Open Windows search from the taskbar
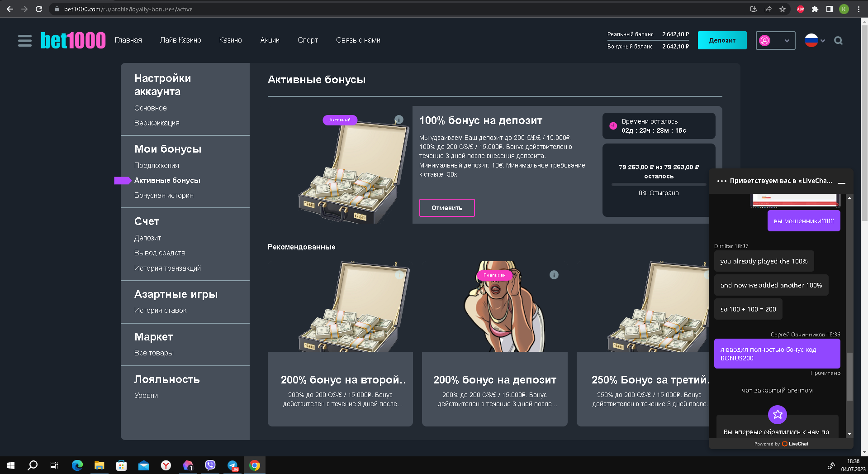Viewport: 868px width, 474px height. [x=33, y=465]
